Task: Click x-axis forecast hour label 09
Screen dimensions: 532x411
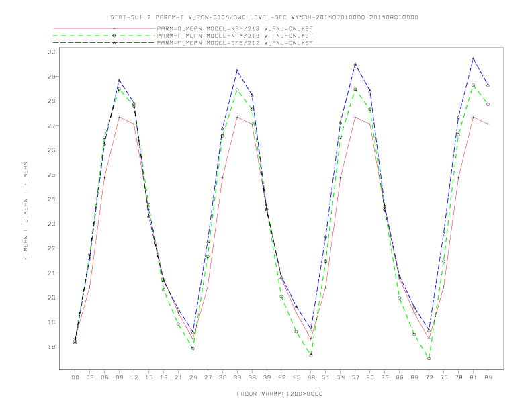Action: (119, 377)
